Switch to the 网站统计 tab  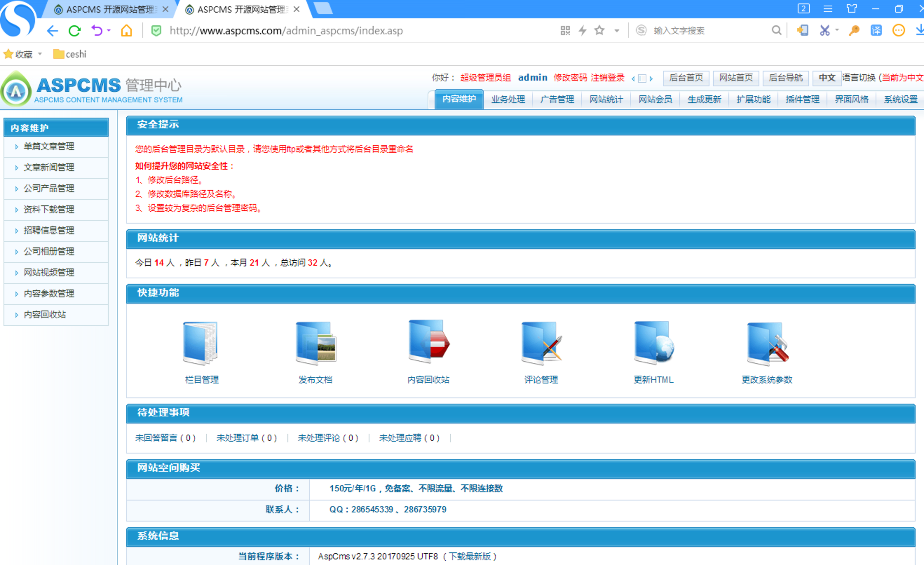click(x=606, y=99)
